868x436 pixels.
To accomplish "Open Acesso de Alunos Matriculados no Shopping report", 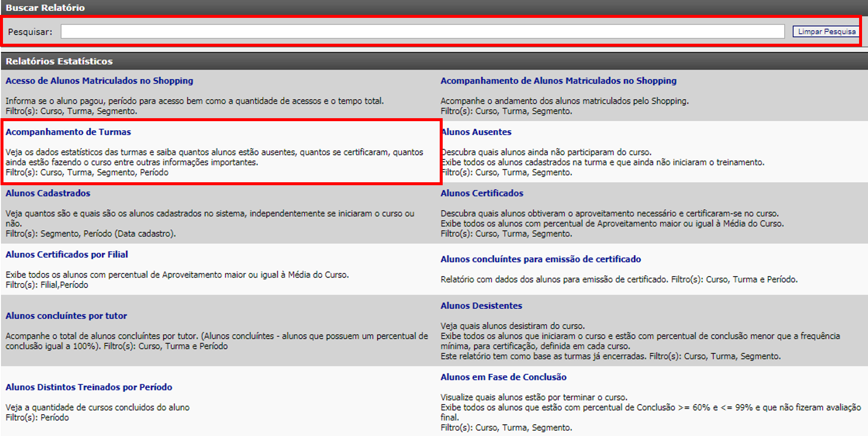I will [x=99, y=81].
